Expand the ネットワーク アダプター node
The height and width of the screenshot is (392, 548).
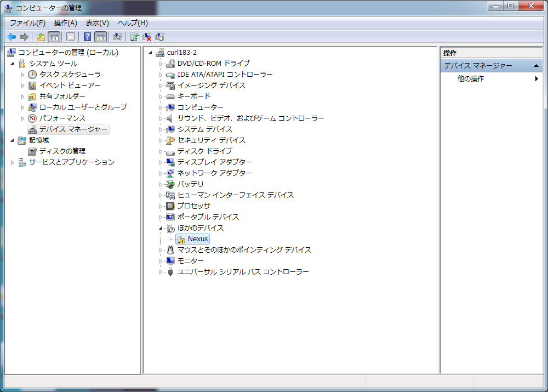coord(161,173)
